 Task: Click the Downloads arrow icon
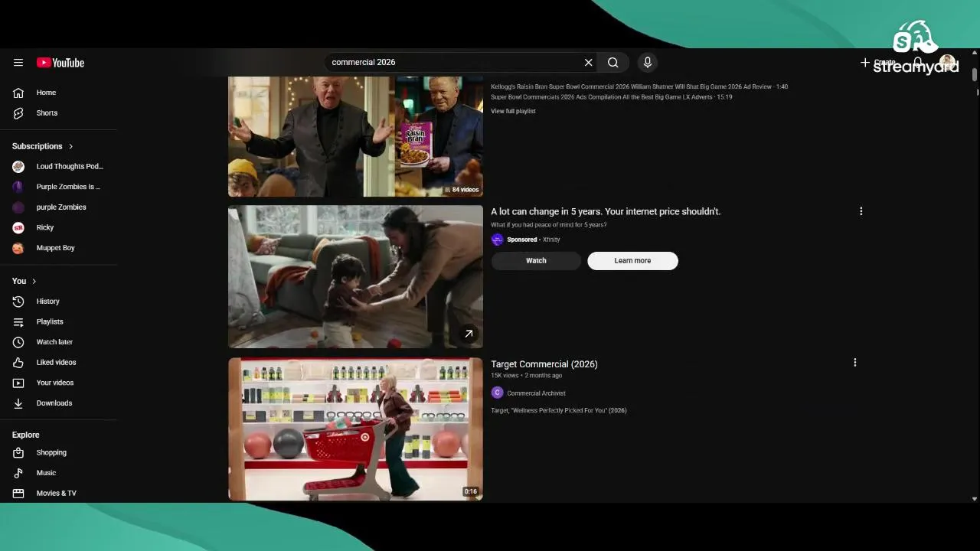(18, 403)
